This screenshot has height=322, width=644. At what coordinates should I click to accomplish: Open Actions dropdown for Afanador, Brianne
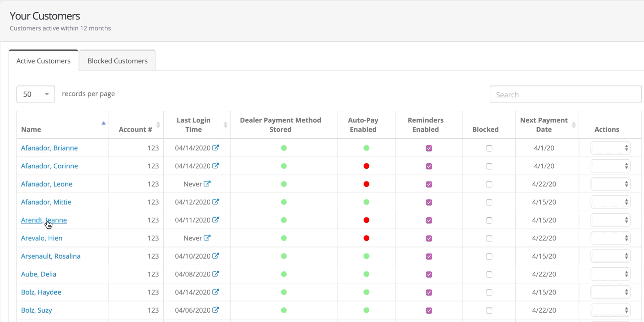pos(610,148)
